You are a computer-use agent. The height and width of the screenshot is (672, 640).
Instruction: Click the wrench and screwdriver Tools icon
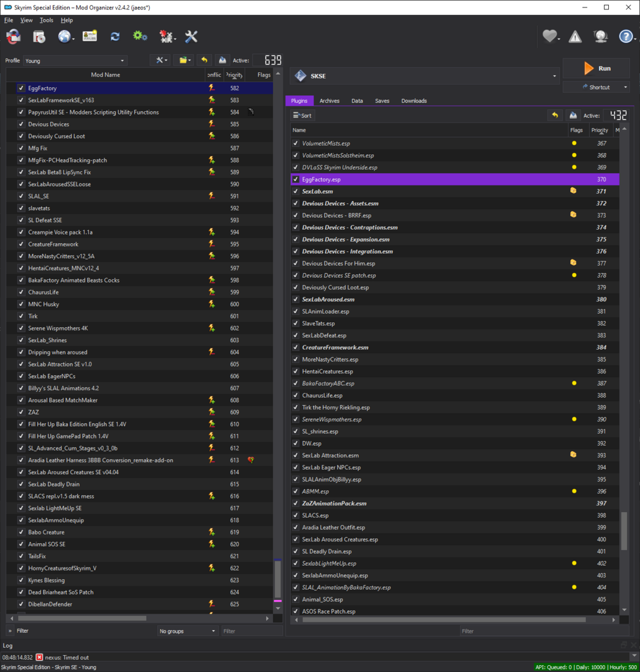[x=191, y=37]
